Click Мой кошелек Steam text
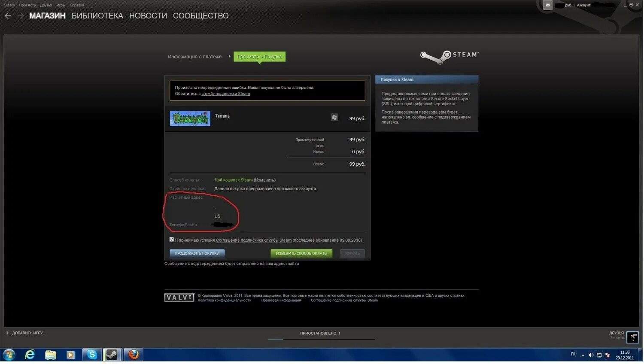This screenshot has height=364, width=644. (x=234, y=180)
